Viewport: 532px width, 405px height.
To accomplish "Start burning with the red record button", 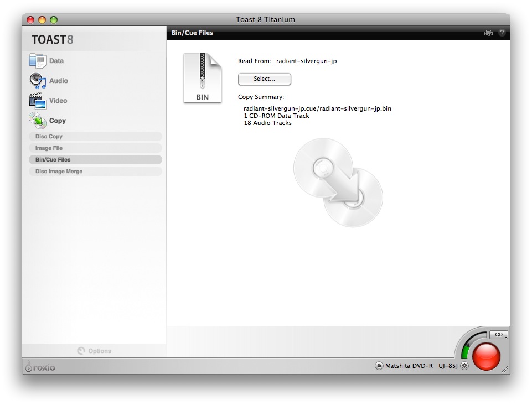I will [486, 356].
